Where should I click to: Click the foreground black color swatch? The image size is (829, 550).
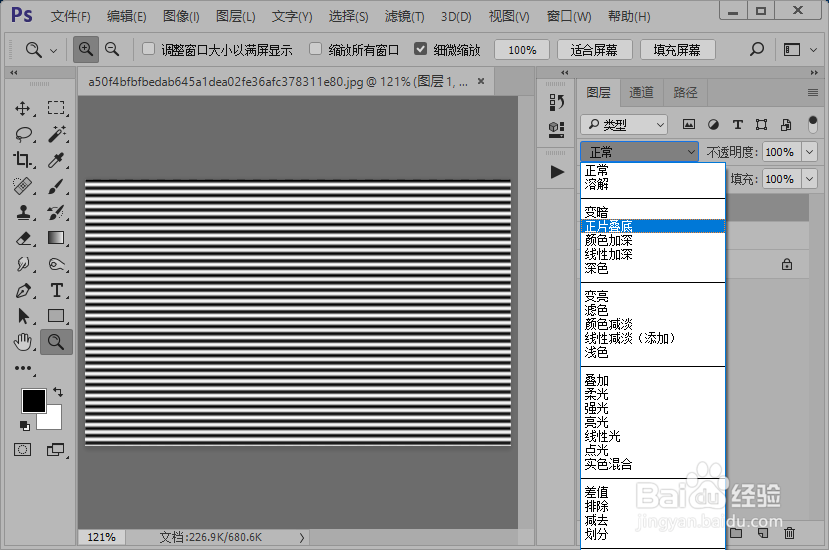click(x=32, y=400)
